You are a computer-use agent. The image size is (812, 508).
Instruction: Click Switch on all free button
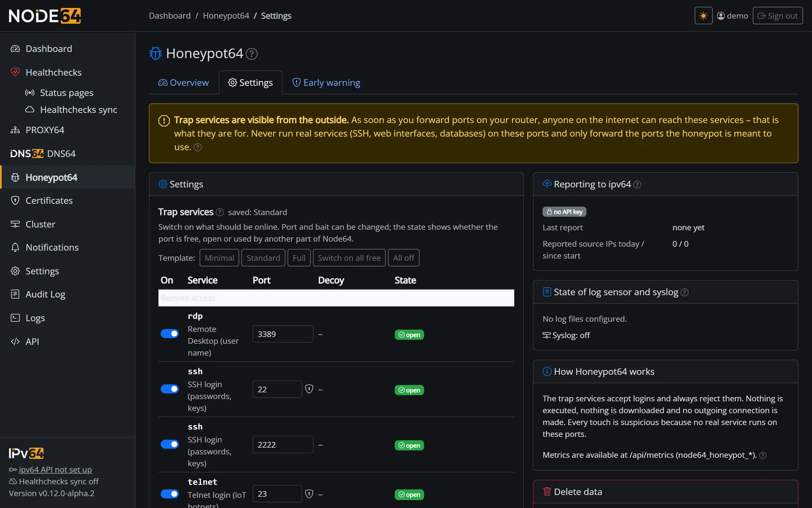[x=349, y=258]
